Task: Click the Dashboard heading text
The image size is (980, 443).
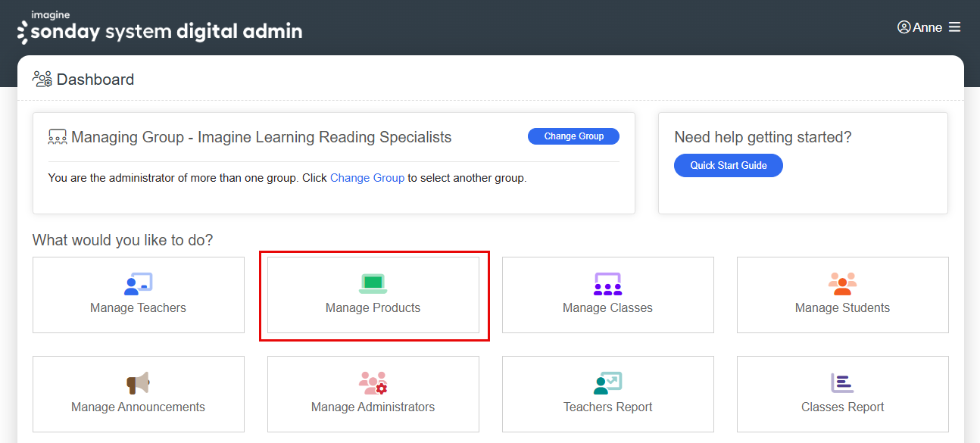Action: [x=95, y=80]
